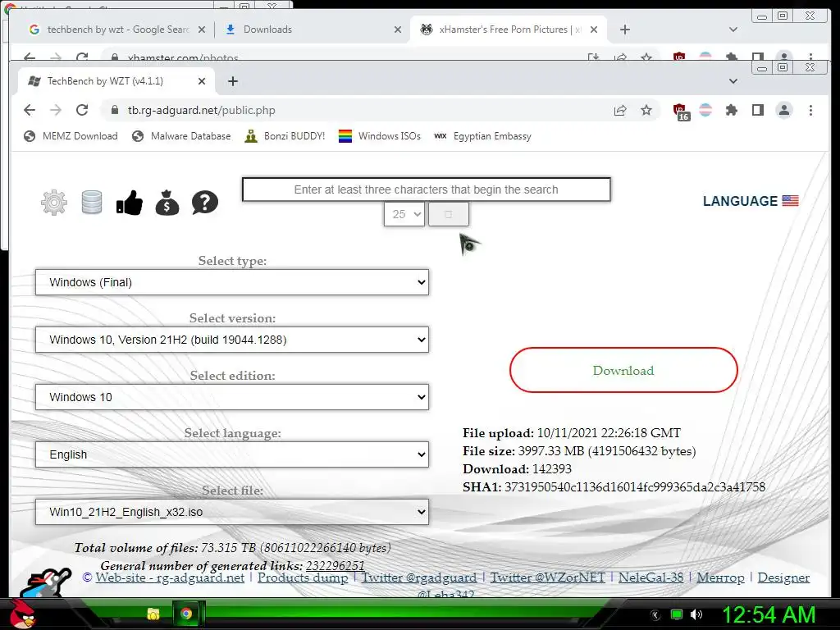Click the Angry Birds start button
840x630 pixels.
click(x=21, y=614)
